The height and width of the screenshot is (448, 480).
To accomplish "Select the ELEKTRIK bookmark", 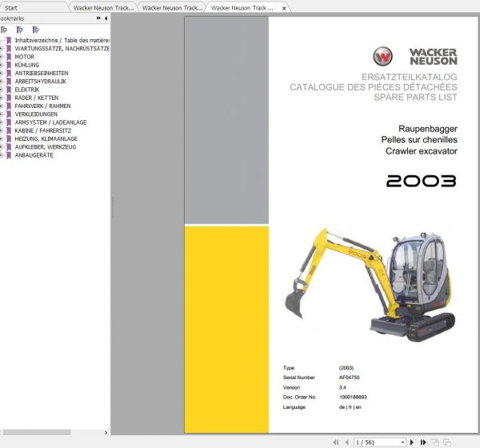I will [x=27, y=90].
